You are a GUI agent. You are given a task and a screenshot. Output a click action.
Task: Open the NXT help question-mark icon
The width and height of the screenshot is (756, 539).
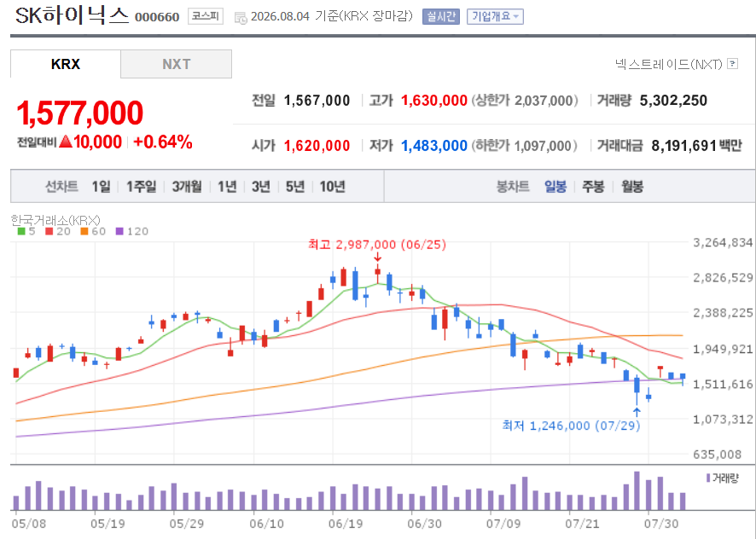pyautogui.click(x=732, y=63)
